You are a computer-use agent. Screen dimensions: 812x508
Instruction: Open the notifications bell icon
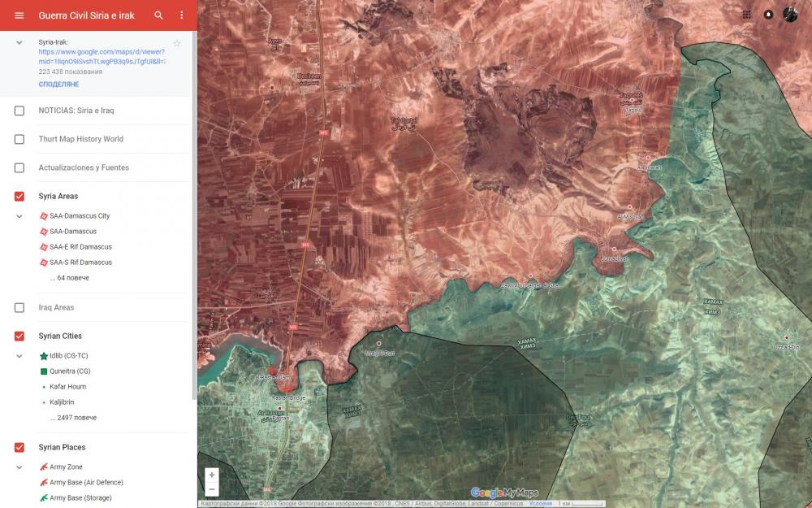tap(768, 15)
